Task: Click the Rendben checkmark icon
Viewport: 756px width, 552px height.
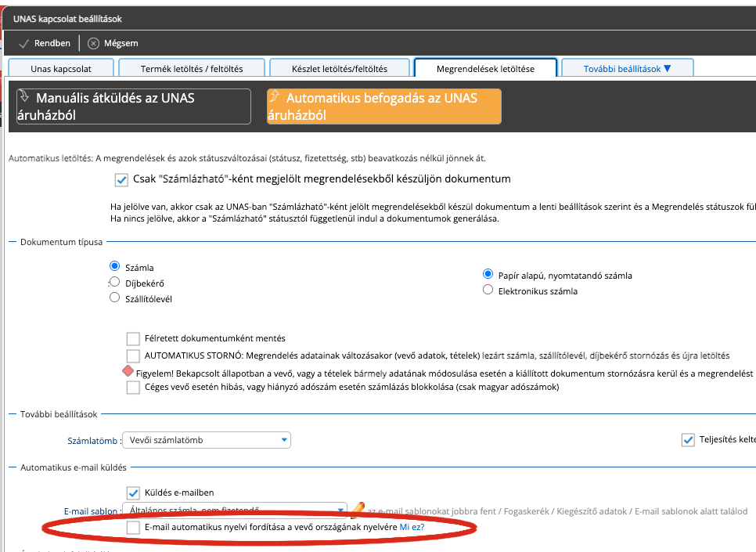Action: (23, 43)
